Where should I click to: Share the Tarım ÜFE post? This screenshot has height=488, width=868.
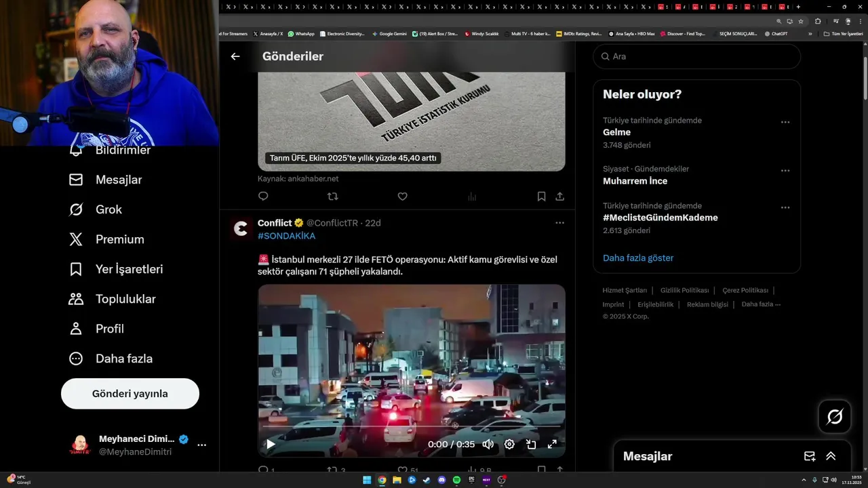[559, 197]
